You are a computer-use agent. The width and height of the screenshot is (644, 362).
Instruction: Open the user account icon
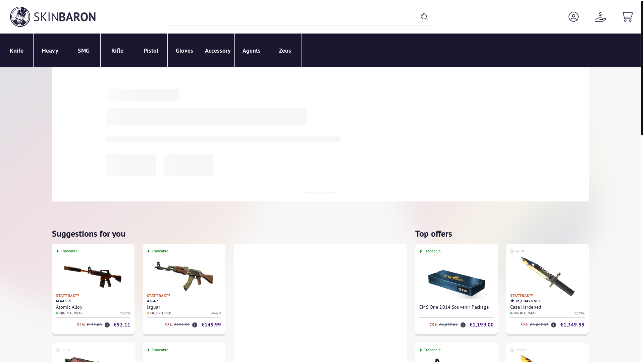coord(574,17)
